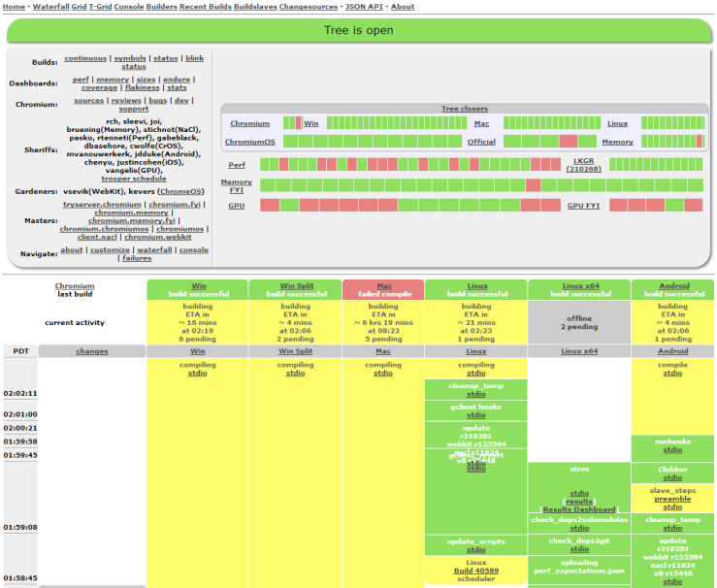
Task: Open T-Grid in top navigation
Action: point(100,7)
